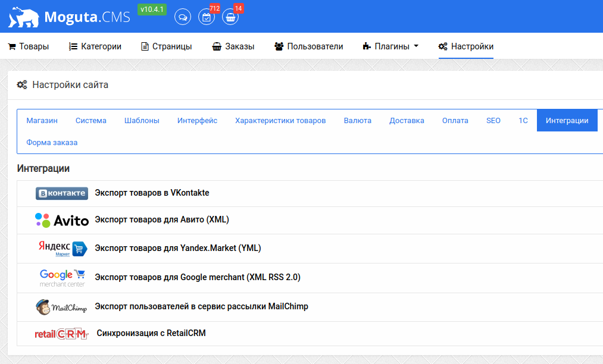Open Экспорт пользователей в MailChimp
The image size is (603, 364).
202,306
